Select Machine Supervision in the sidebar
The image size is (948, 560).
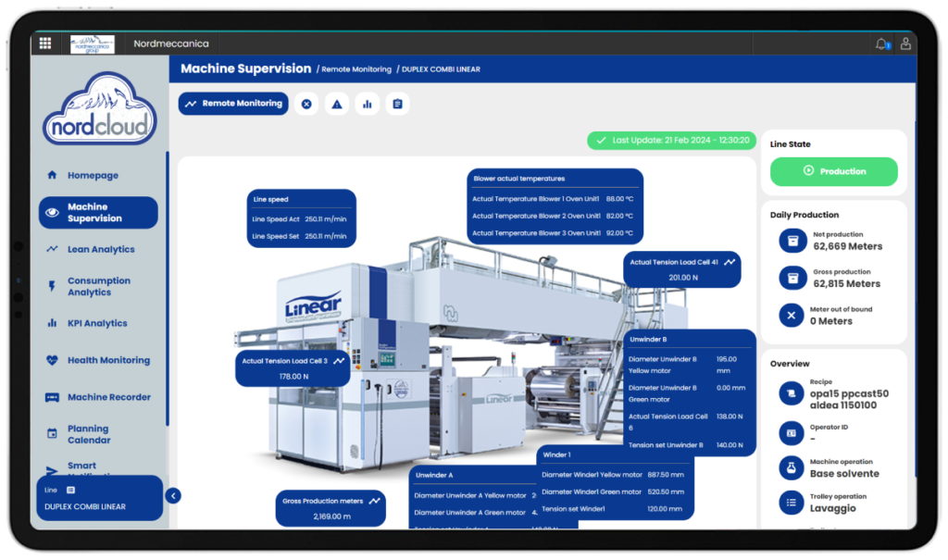[x=98, y=212]
